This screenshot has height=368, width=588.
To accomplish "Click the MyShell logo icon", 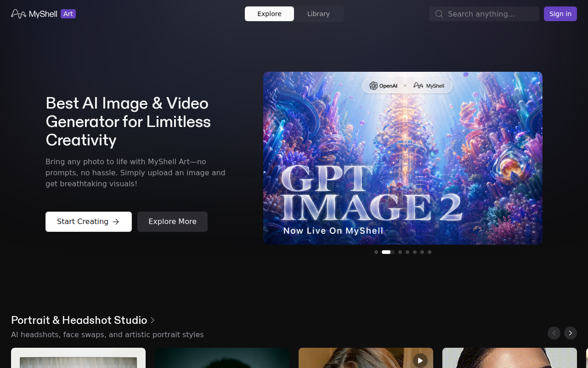I will point(18,14).
